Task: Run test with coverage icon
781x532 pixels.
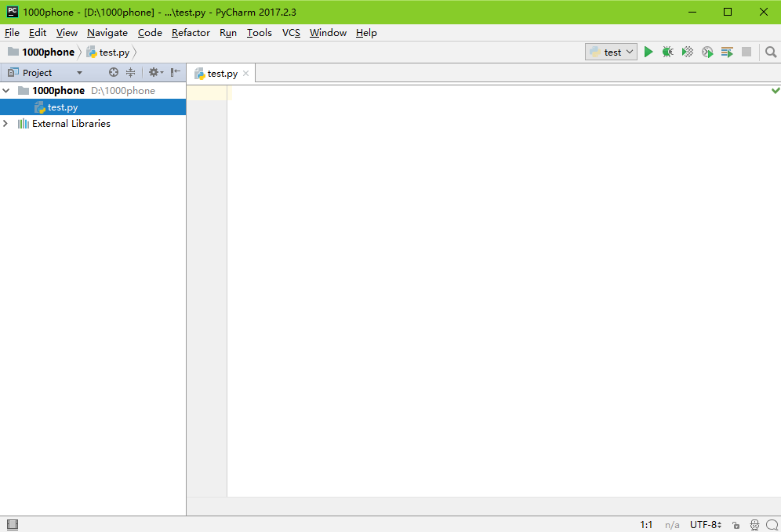Action: tap(688, 52)
